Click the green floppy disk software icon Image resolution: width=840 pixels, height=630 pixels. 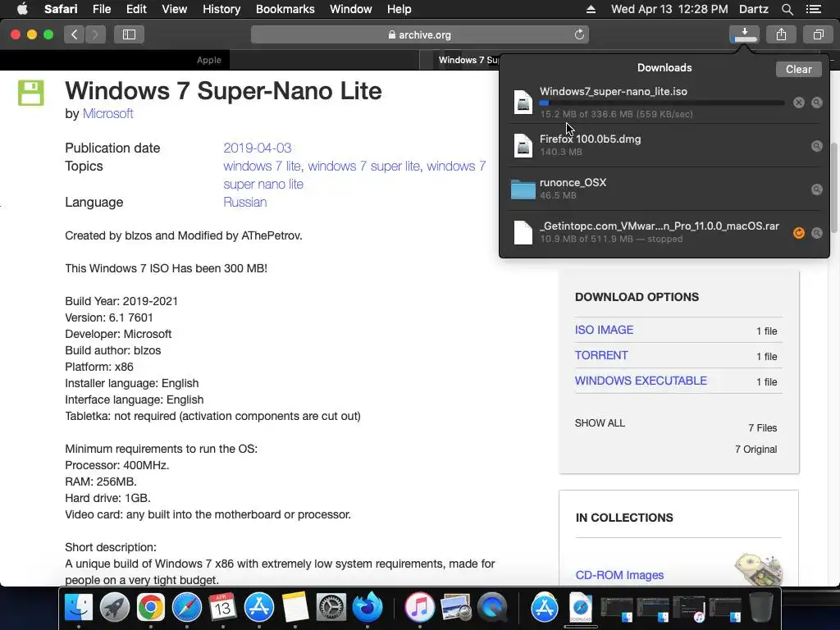tap(31, 93)
